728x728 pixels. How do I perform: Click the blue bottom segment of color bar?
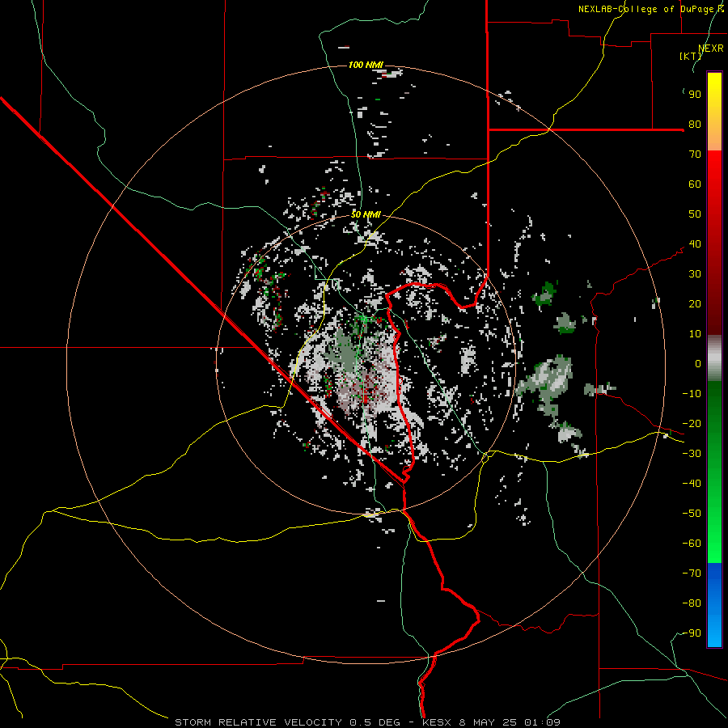click(x=714, y=604)
